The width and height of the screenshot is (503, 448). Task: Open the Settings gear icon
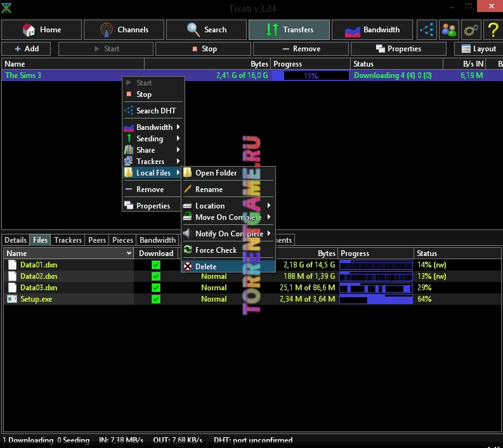coord(471,30)
